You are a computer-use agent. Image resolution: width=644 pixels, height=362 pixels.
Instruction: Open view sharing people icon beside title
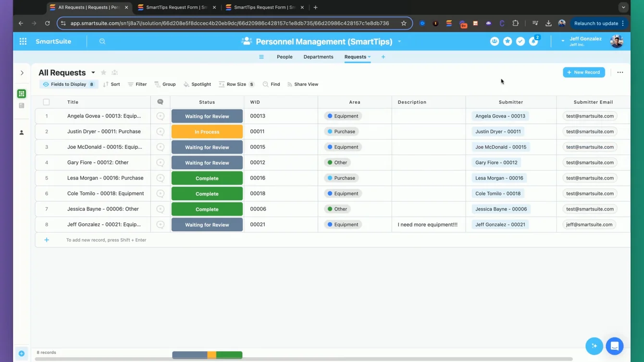[114, 72]
